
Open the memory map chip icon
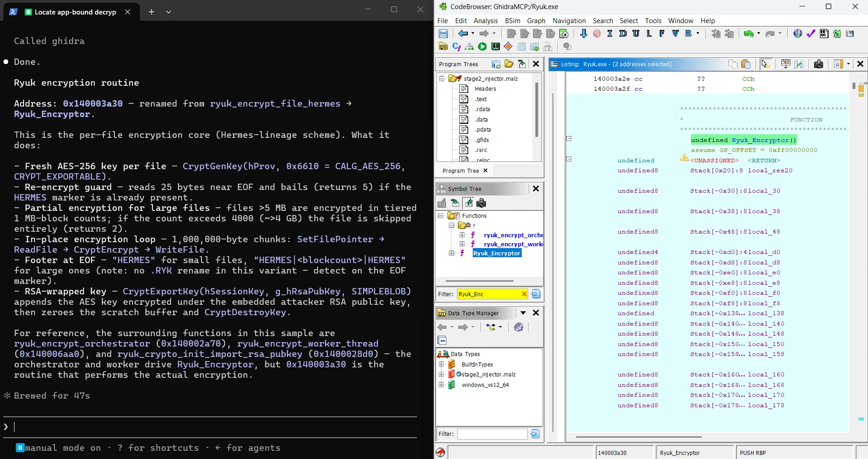tap(495, 47)
